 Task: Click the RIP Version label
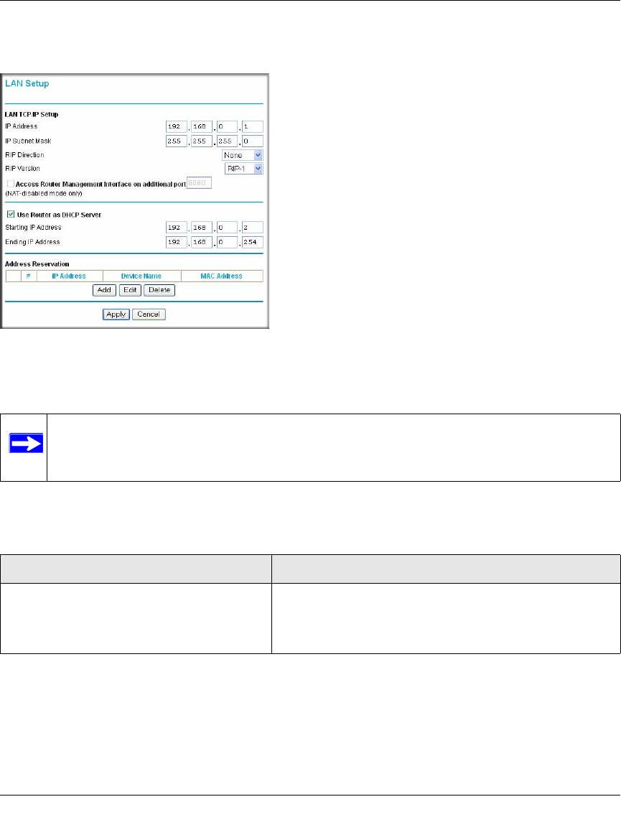pos(22,168)
